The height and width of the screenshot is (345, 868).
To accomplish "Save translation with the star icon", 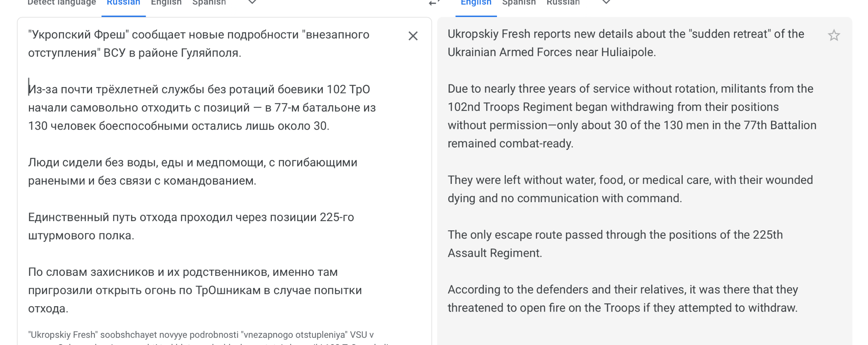I will coord(834,35).
